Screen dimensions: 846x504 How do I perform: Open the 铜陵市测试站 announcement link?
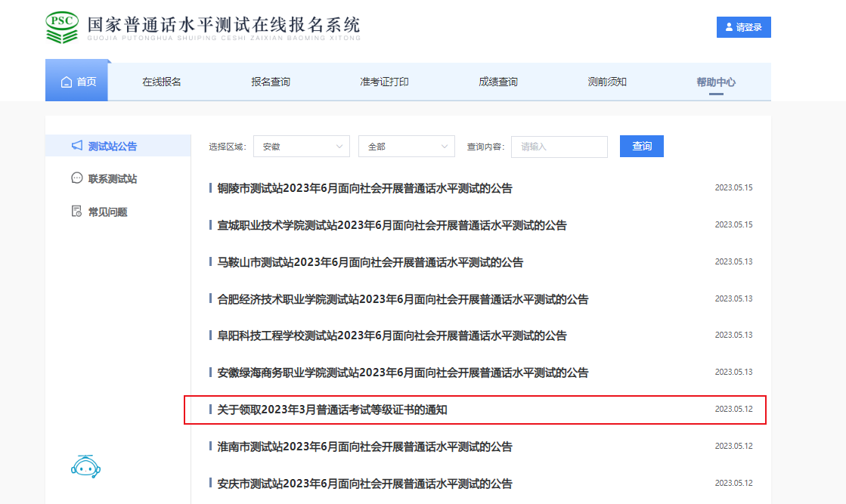click(x=364, y=188)
